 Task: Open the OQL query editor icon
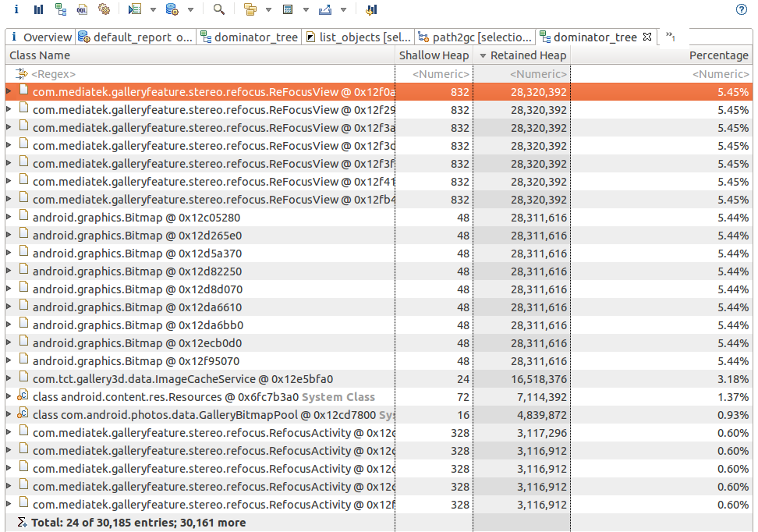pyautogui.click(x=82, y=9)
